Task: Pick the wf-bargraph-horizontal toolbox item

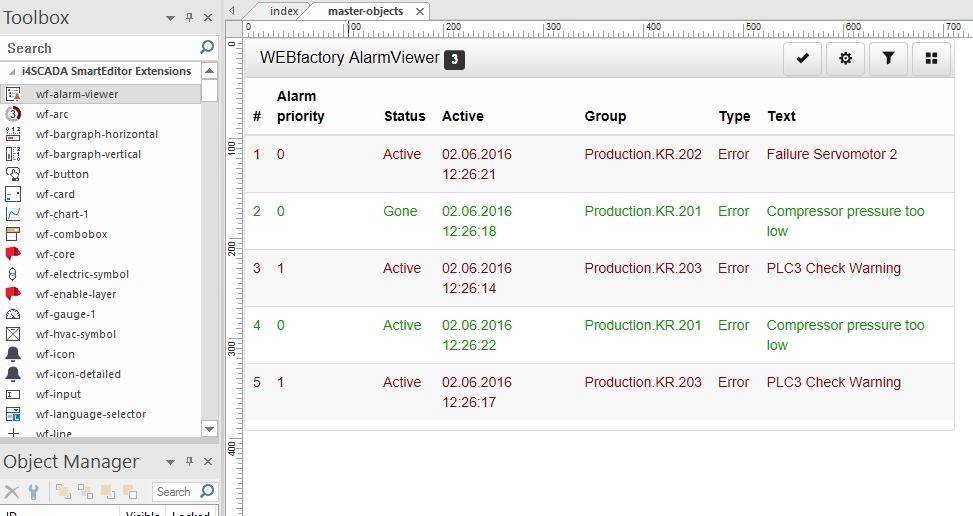Action: coord(96,134)
